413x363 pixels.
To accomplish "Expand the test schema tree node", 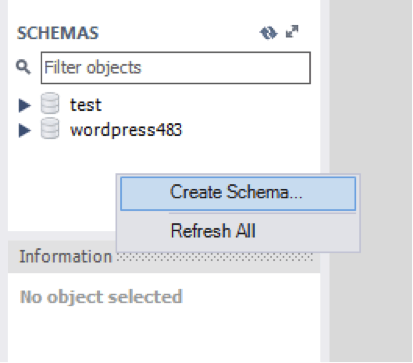I will tap(25, 105).
